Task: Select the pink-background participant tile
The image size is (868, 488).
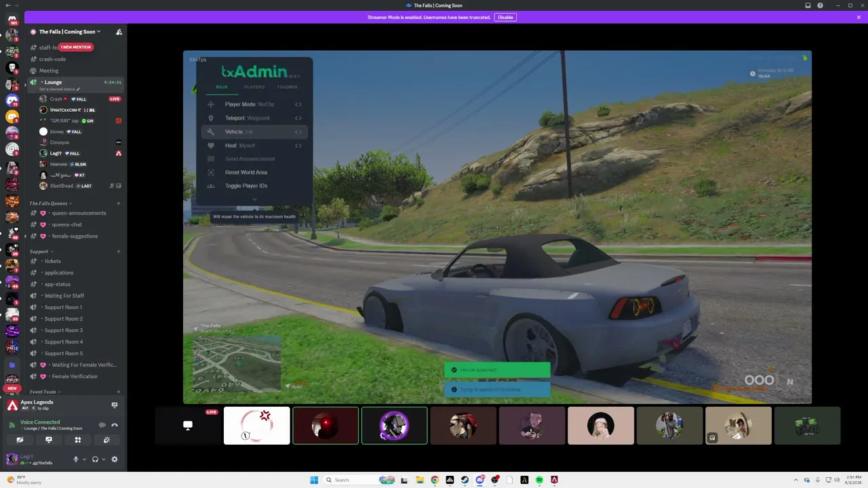Action: click(x=601, y=426)
